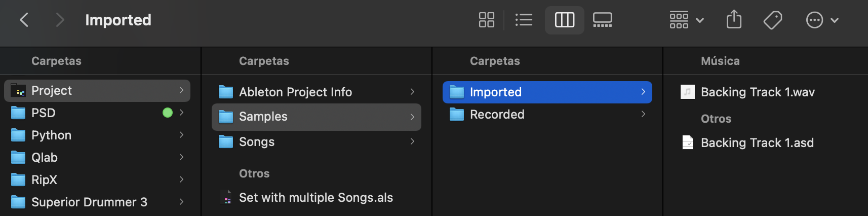The width and height of the screenshot is (868, 216).
Task: Expand the PSD folder chevron
Action: pos(181,113)
